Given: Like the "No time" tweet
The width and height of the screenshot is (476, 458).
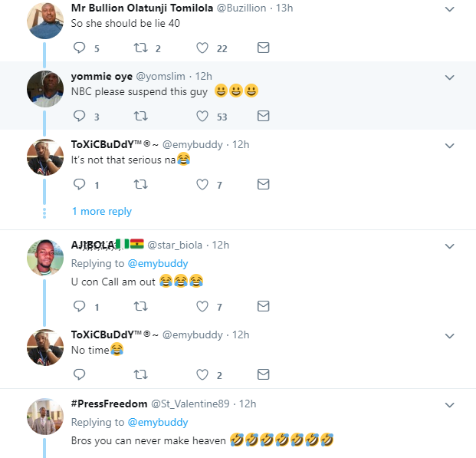Looking at the screenshot, I should tap(202, 375).
